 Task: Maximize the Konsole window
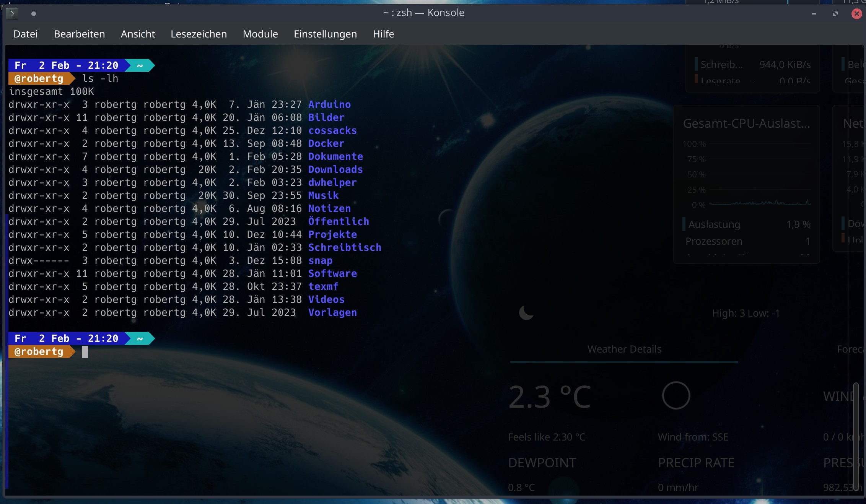point(835,14)
